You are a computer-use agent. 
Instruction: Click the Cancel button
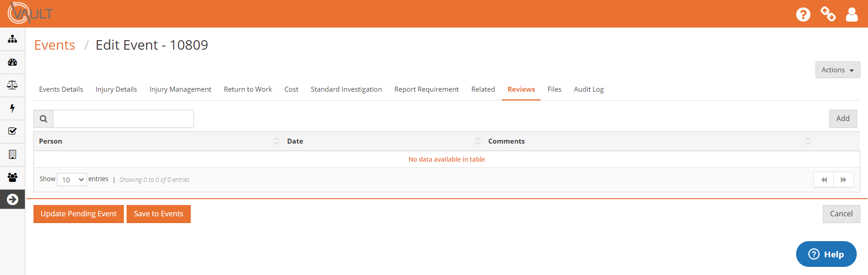[841, 214]
